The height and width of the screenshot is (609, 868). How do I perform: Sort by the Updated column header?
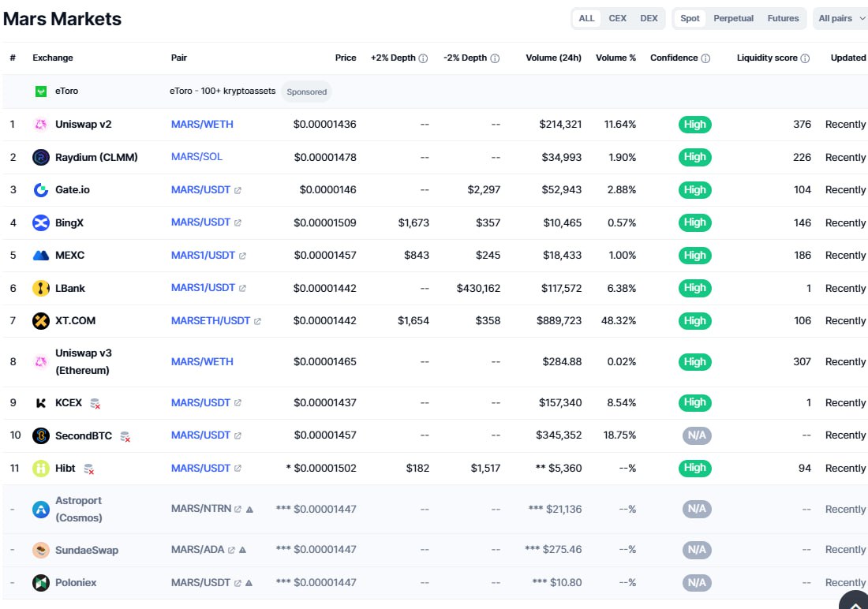coord(848,58)
